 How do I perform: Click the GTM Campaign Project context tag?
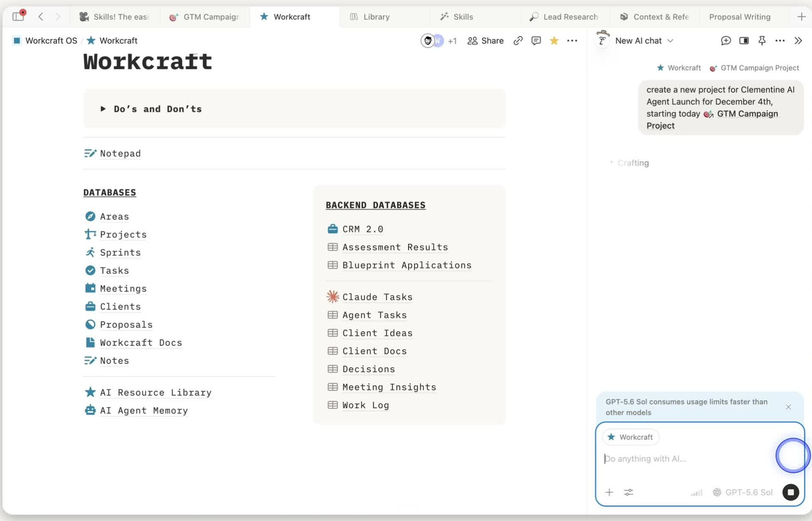(754, 68)
